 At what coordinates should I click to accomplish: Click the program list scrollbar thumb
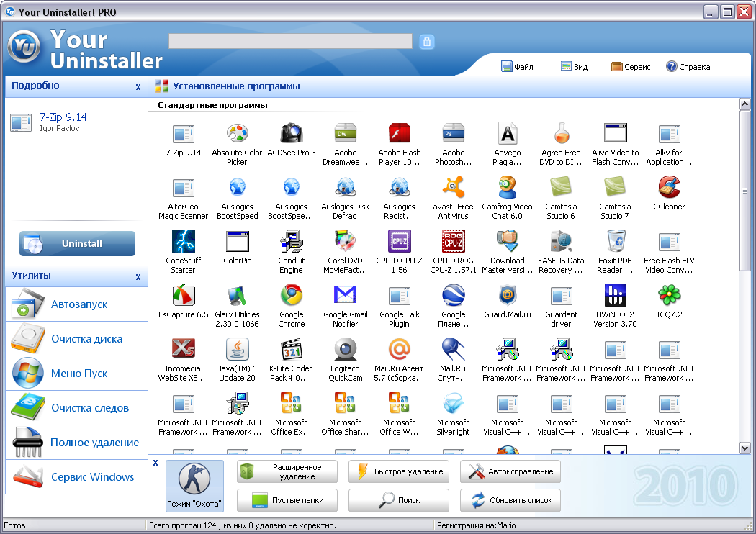point(744,191)
